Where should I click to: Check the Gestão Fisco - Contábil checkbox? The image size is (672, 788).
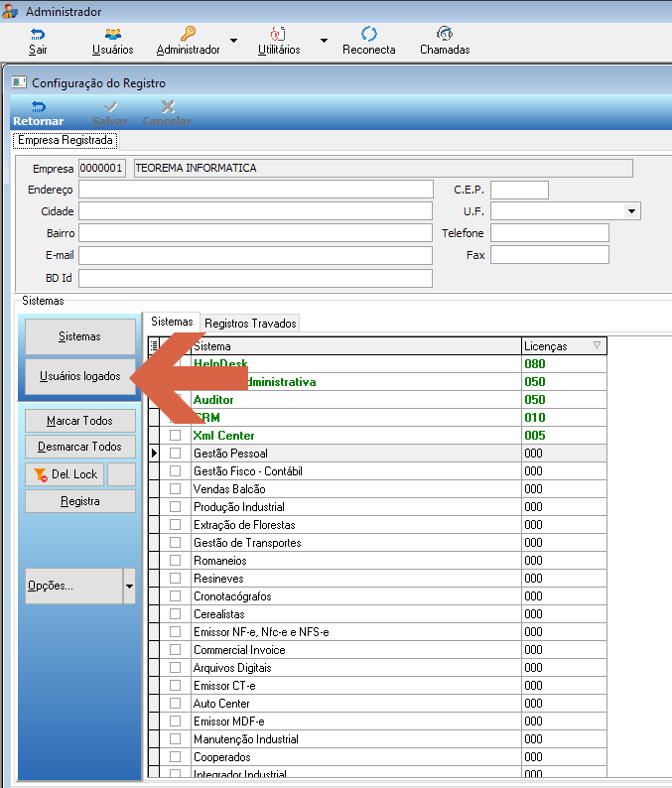175,470
